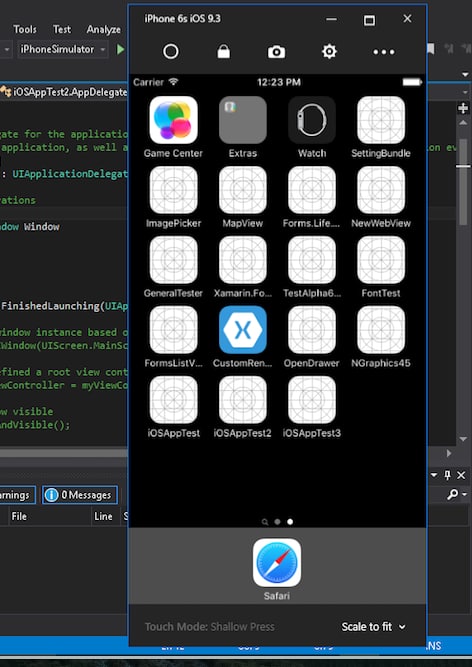Viewport: 472px width, 667px height.
Task: Click Touch Mode: Shallow Press label
Action: click(210, 627)
